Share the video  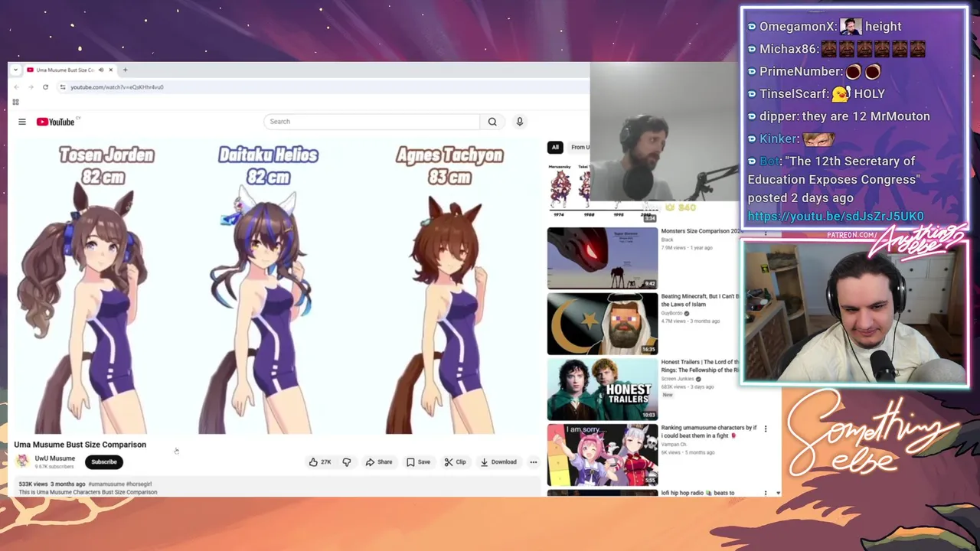point(379,462)
